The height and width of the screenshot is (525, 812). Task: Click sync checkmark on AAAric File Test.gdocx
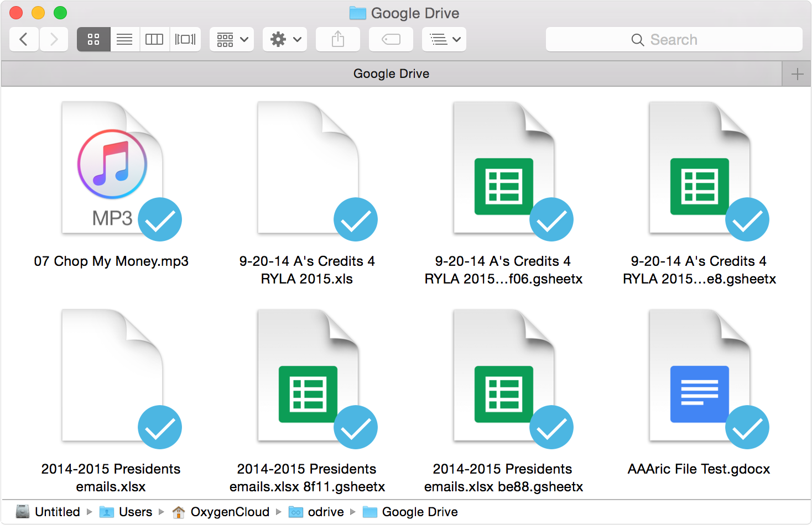tap(747, 427)
